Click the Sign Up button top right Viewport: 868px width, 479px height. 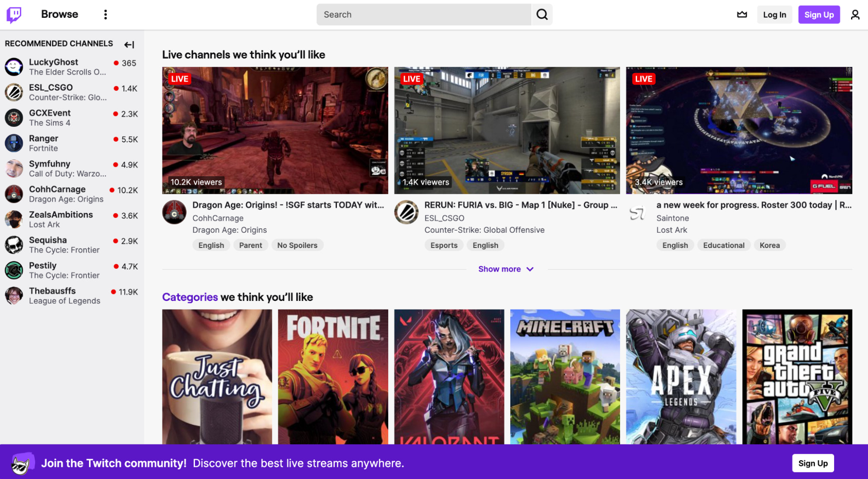pos(820,13)
